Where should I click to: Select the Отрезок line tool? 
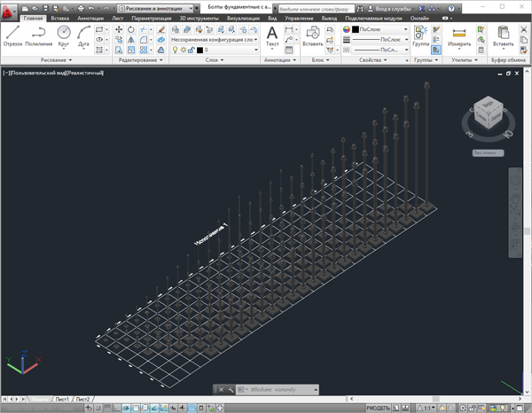tap(13, 35)
